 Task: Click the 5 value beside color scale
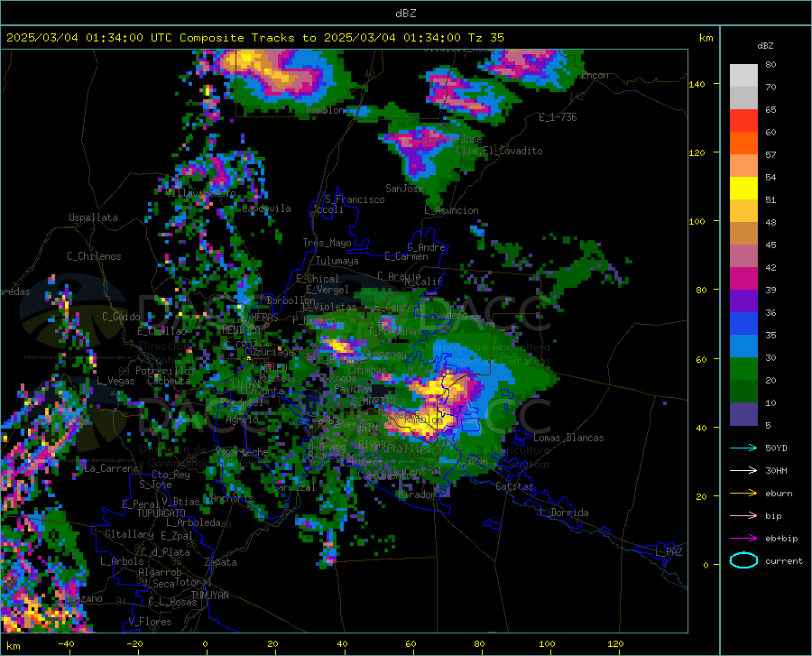pos(768,426)
